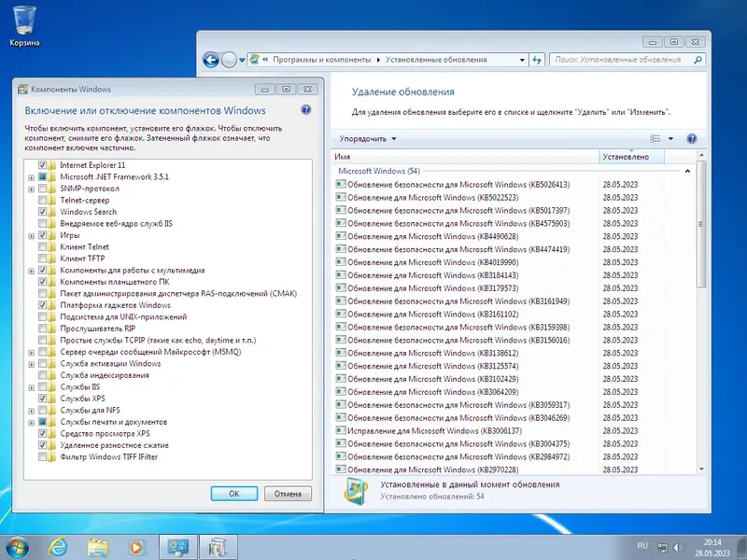Sort by the Имя column header
This screenshot has height=560, width=747.
point(465,157)
